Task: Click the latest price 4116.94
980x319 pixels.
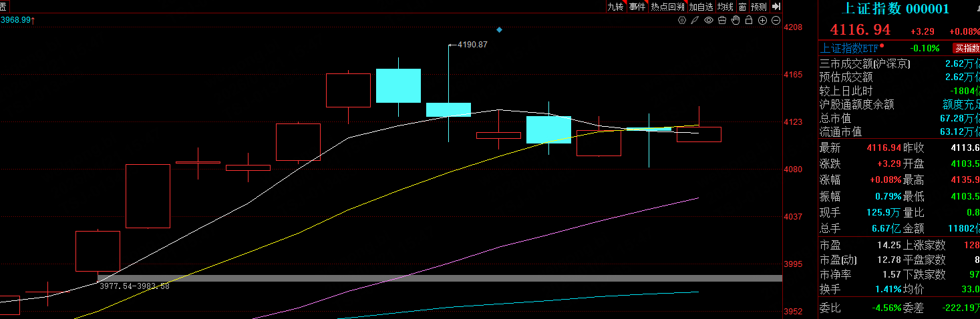Action: [860, 30]
